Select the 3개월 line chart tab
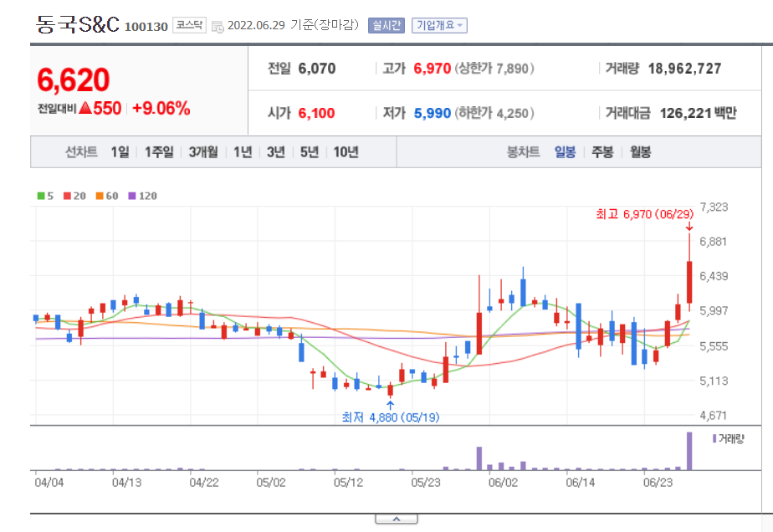 (203, 152)
